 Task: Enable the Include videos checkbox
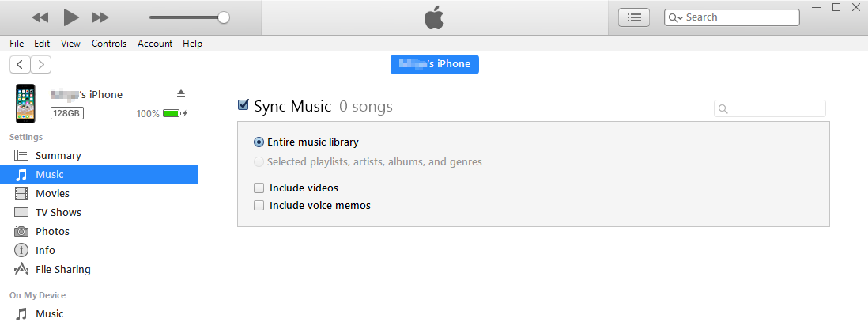[259, 188]
